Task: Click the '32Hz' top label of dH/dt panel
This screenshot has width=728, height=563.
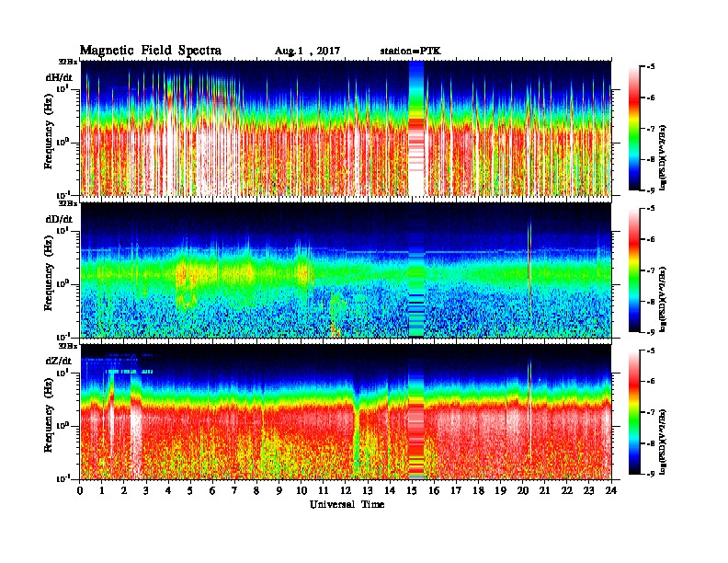Action: 68,62
